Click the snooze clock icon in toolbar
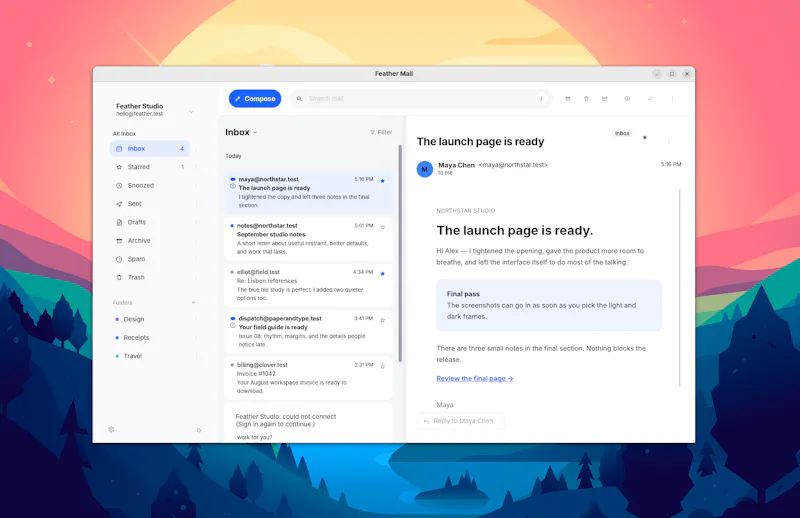Viewport: 800px width, 518px height. pyautogui.click(x=627, y=98)
